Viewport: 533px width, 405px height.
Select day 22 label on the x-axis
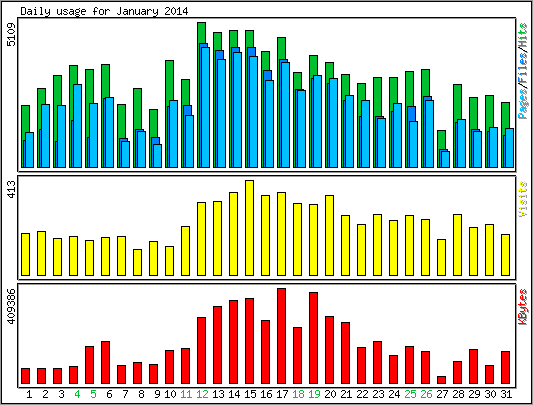362,394
